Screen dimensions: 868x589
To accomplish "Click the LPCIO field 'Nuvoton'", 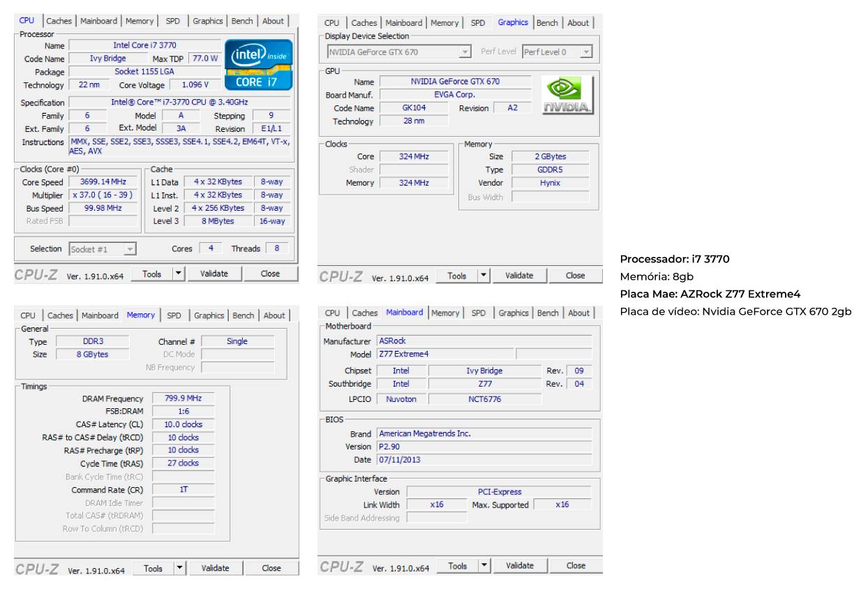I will 401,399.
